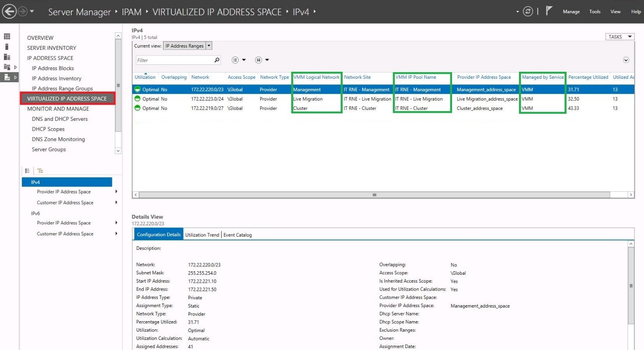The width and height of the screenshot is (644, 350).
Task: Select the IPv4 node in the navigation tree
Action: coord(36,182)
